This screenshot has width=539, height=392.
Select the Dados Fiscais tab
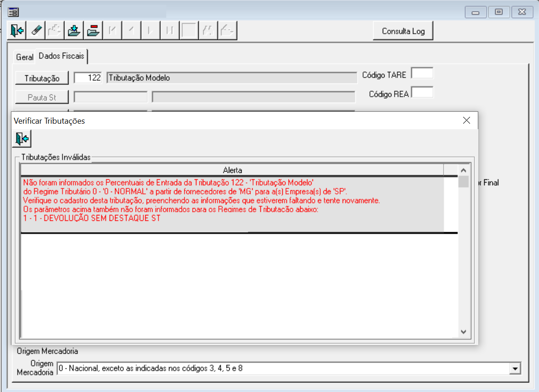tap(61, 56)
